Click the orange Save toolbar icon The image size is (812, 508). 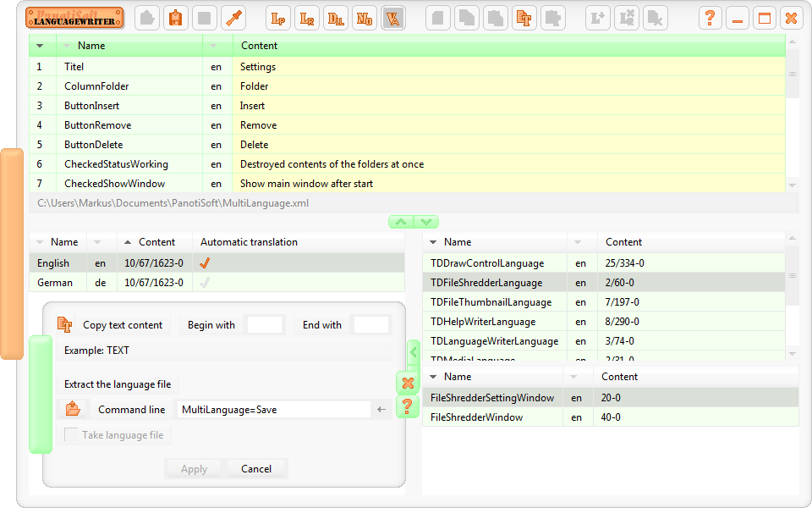coord(176,17)
